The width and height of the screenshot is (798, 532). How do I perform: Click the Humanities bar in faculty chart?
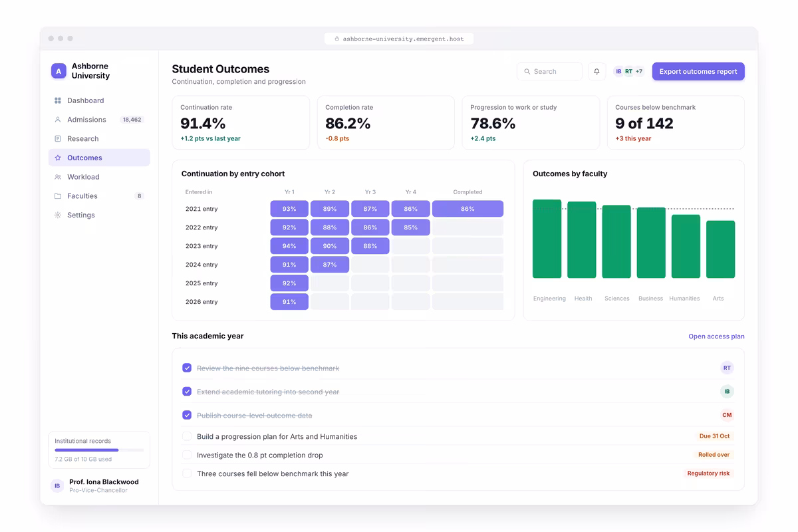[686, 246]
